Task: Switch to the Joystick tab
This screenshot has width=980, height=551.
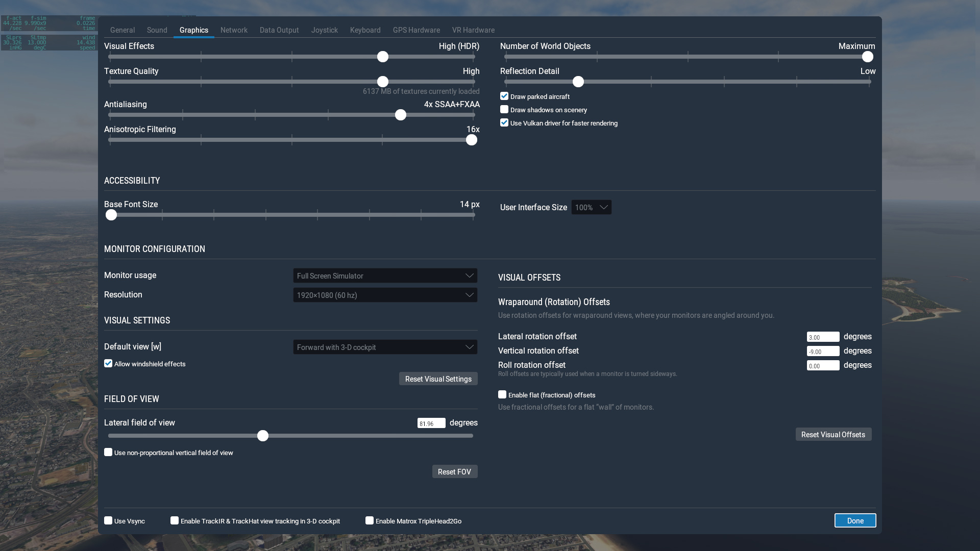Action: click(325, 30)
